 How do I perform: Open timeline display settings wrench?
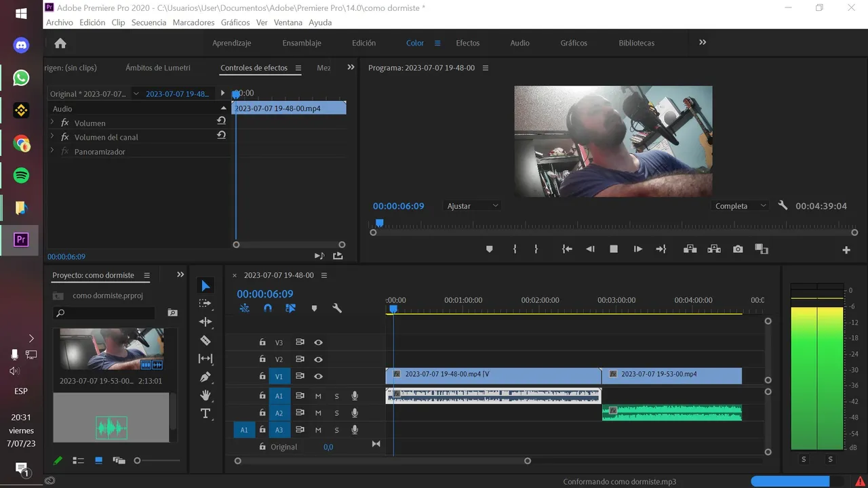[337, 308]
